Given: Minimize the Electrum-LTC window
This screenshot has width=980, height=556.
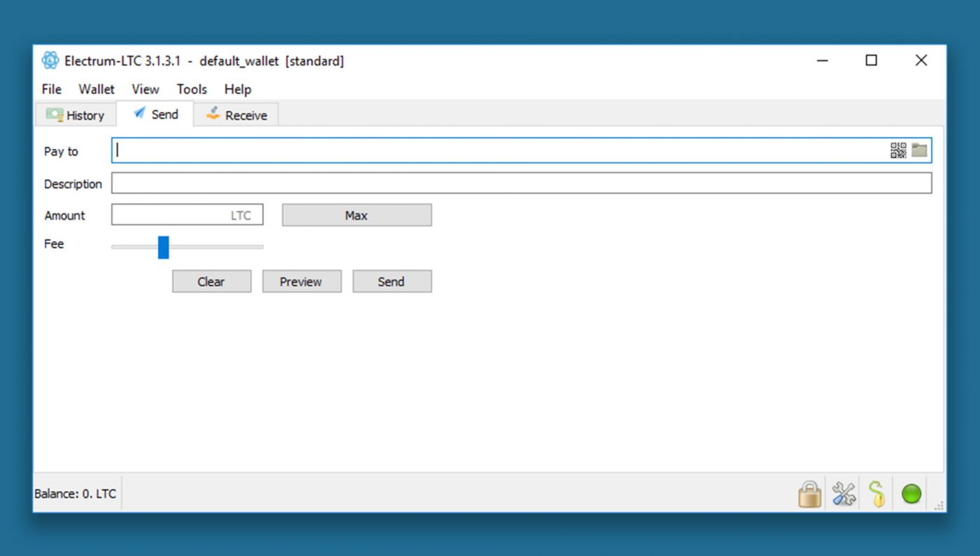Looking at the screenshot, I should (x=822, y=61).
